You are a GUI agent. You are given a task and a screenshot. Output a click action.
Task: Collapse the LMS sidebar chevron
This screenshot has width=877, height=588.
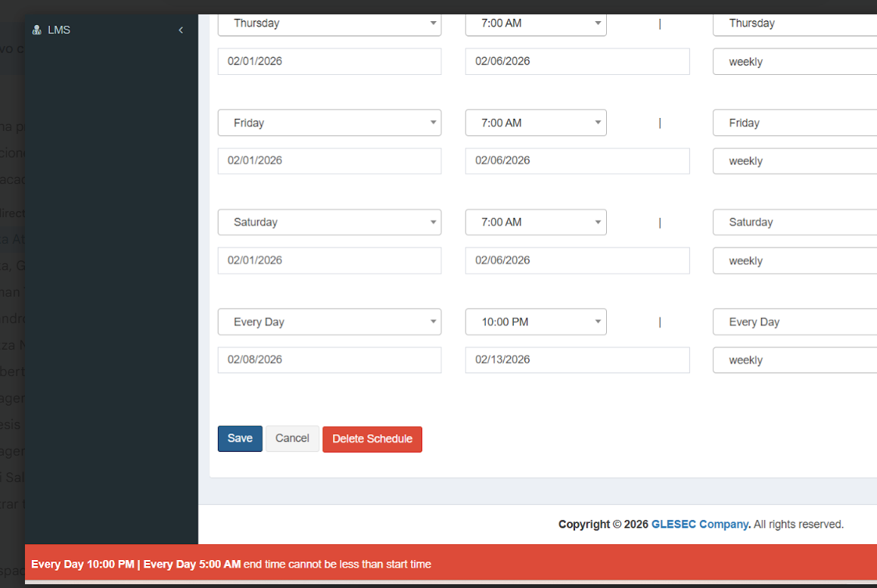coord(180,30)
